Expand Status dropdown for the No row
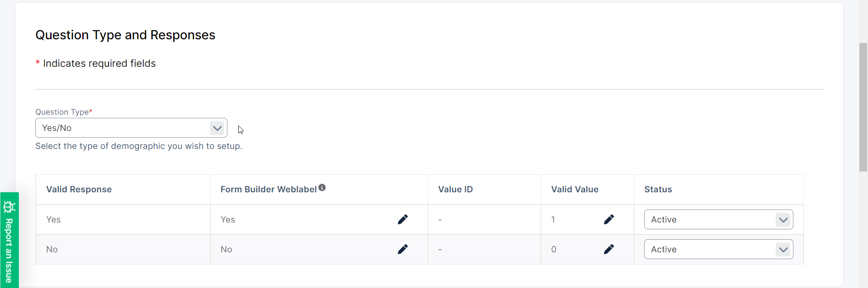 (718, 249)
